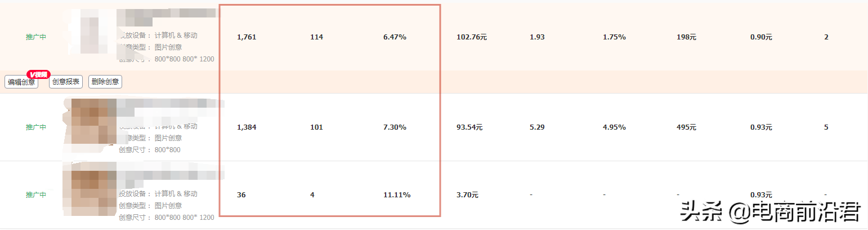This screenshot has width=868, height=230.
Task: Select 推广中 status in the 1,761 row
Action: click(36, 37)
